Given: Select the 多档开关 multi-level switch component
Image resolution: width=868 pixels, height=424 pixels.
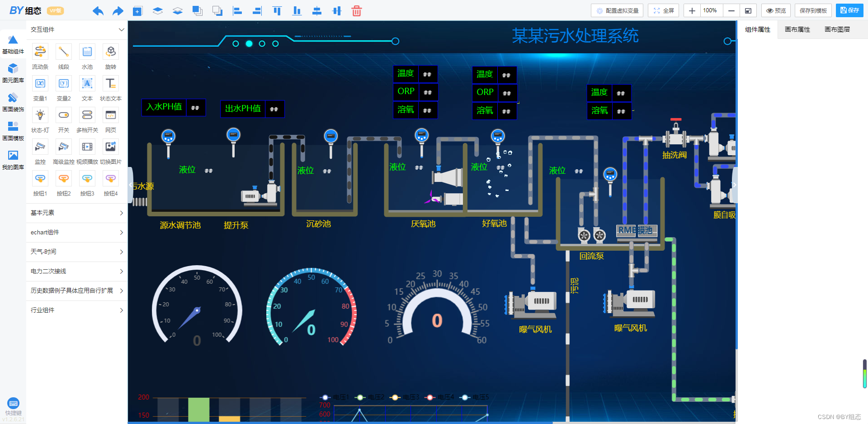Looking at the screenshot, I should click(87, 115).
